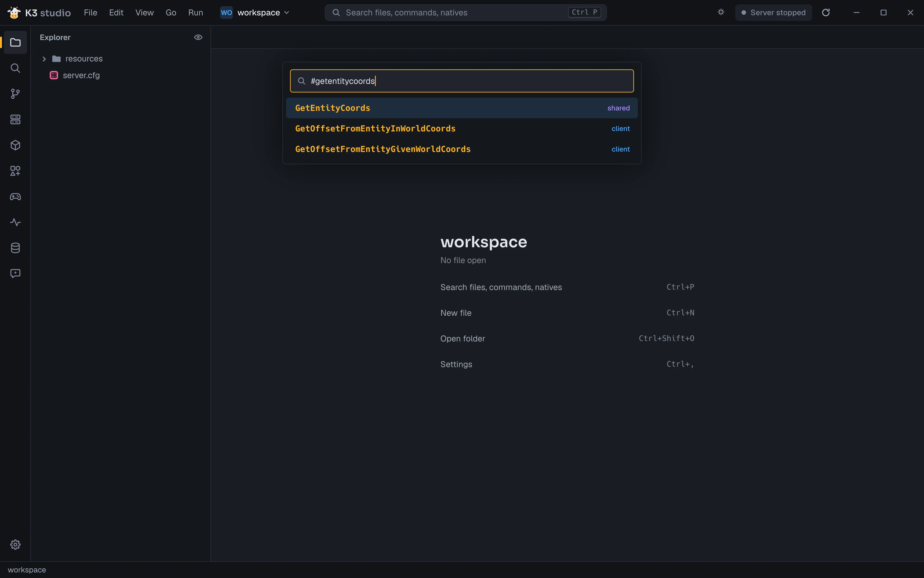Open the Search sidebar icon
The image size is (924, 578).
(15, 68)
